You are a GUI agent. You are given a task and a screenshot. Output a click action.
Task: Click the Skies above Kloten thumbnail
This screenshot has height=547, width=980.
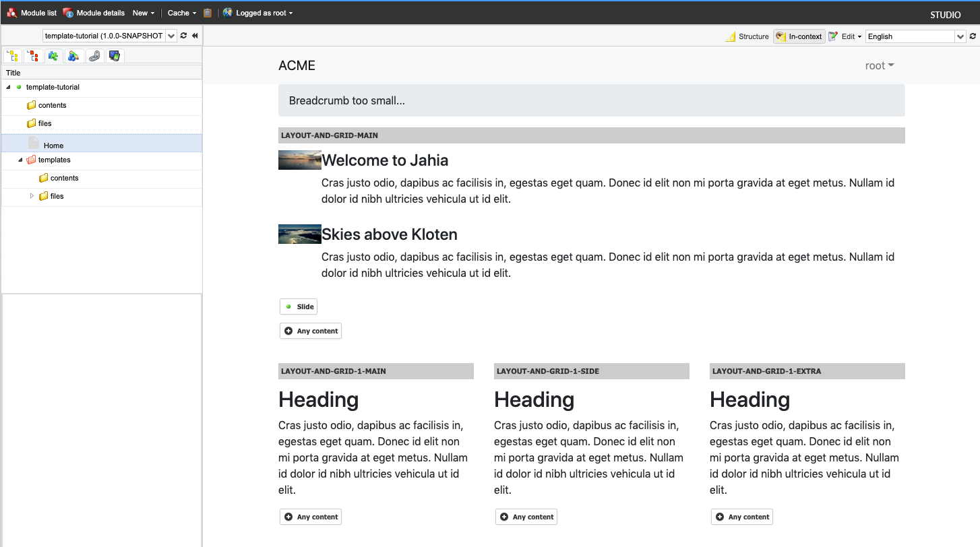299,234
